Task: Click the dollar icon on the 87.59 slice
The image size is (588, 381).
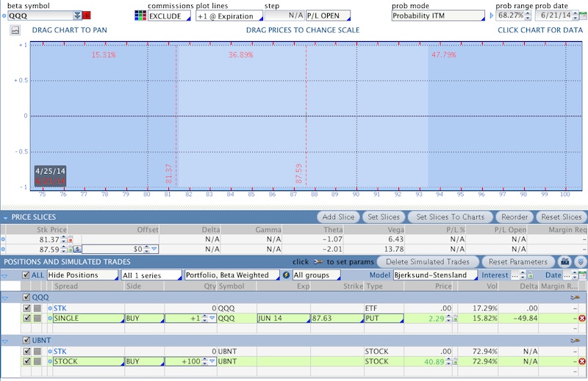Action: [77, 249]
